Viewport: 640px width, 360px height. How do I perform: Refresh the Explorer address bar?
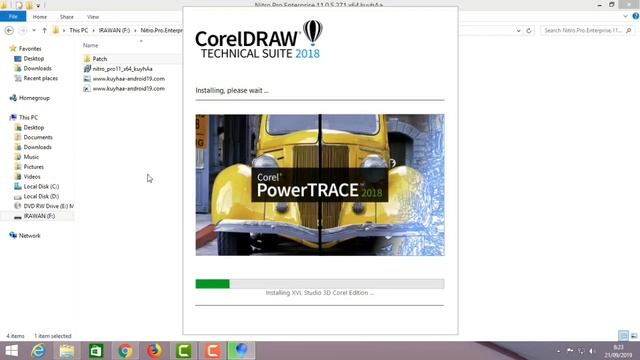tap(529, 31)
